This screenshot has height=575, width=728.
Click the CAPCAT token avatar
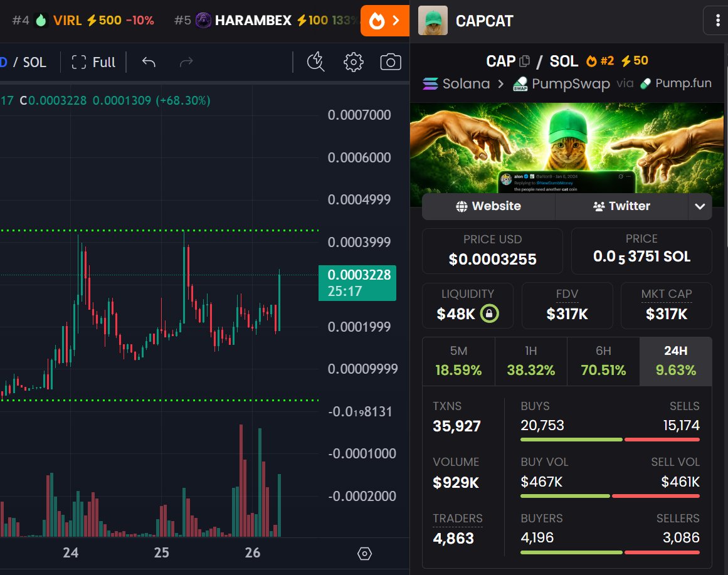point(433,21)
